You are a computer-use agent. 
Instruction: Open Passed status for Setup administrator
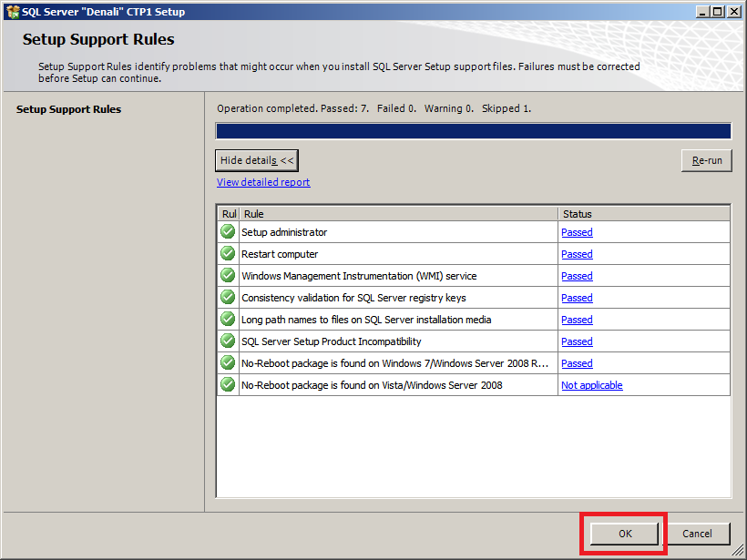pos(577,232)
